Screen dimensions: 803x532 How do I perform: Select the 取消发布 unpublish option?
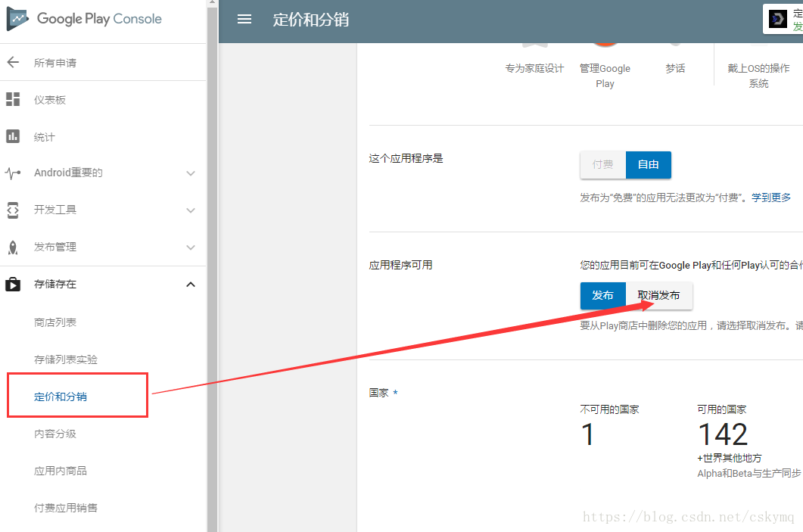click(x=659, y=295)
